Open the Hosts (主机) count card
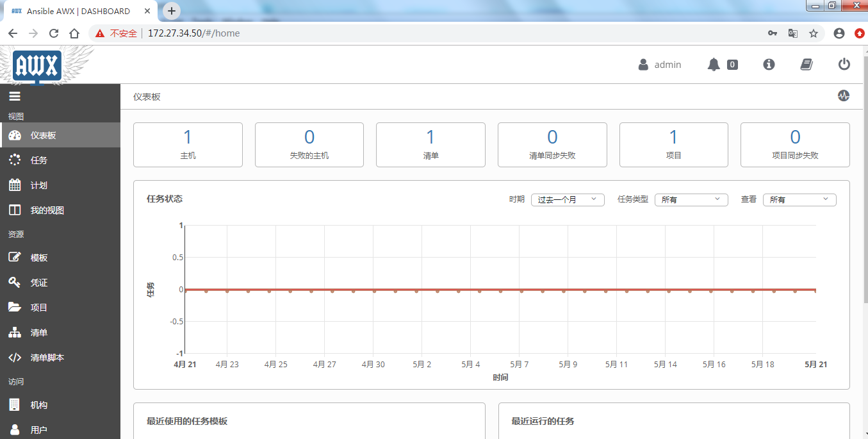The image size is (868, 439). click(188, 145)
